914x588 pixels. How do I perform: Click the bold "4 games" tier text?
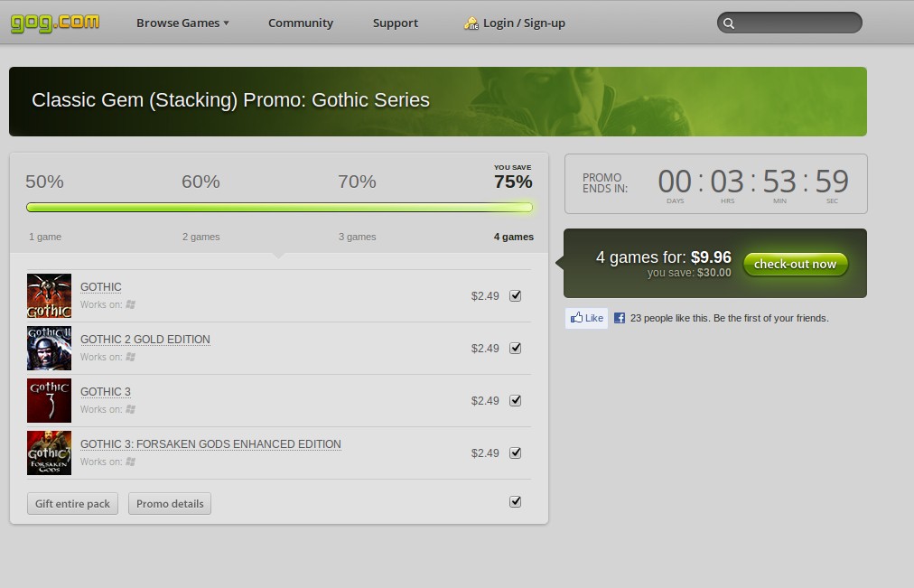(514, 237)
